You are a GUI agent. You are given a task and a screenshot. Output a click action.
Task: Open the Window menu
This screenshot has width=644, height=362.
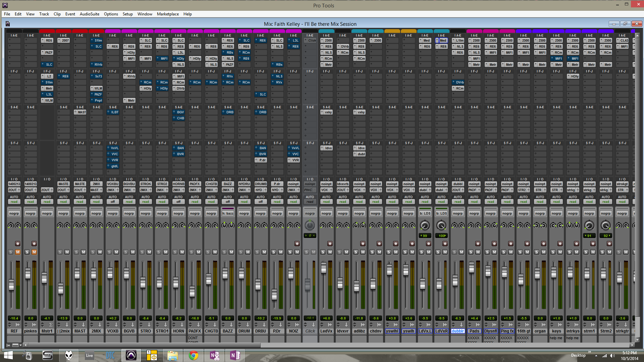point(145,14)
